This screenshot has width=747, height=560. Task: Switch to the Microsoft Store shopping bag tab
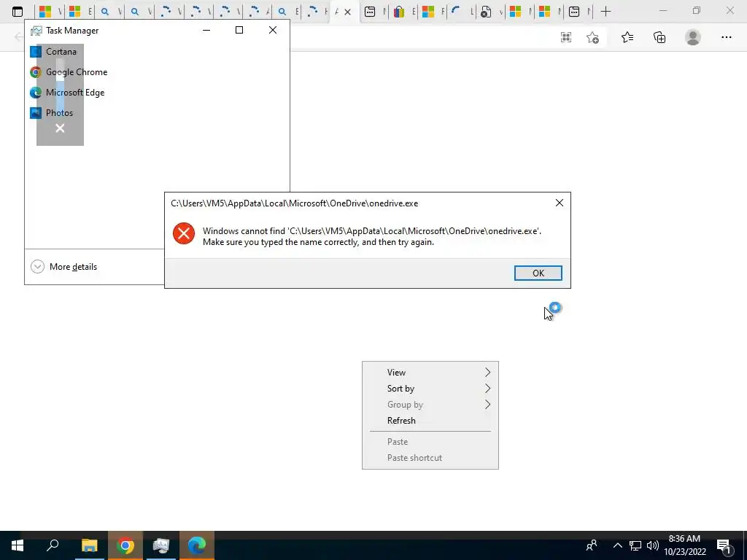point(399,12)
